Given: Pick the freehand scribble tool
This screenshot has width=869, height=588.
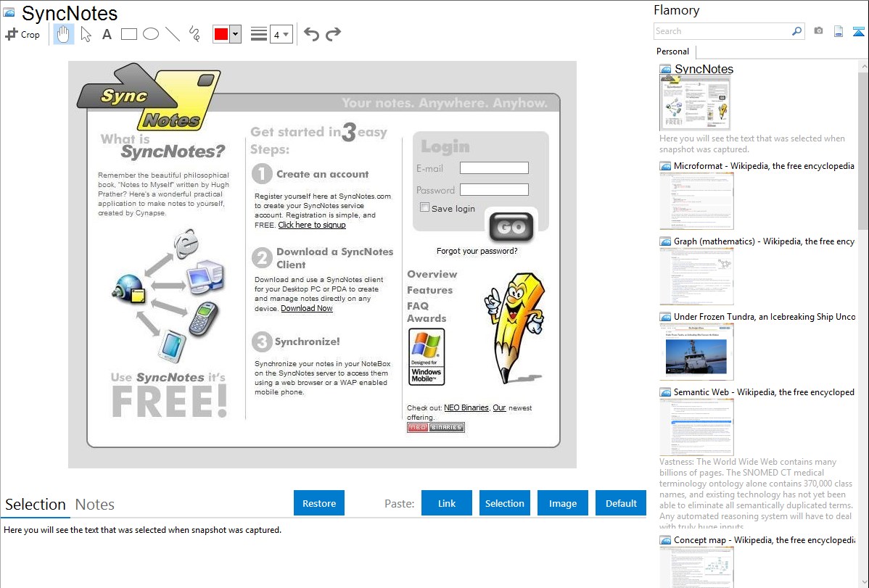Looking at the screenshot, I should pyautogui.click(x=194, y=34).
